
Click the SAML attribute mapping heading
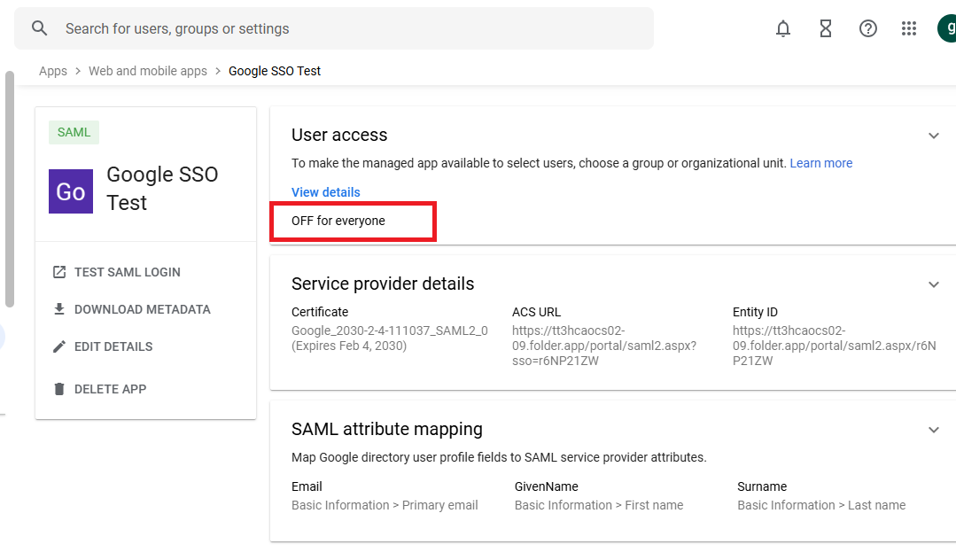387,429
